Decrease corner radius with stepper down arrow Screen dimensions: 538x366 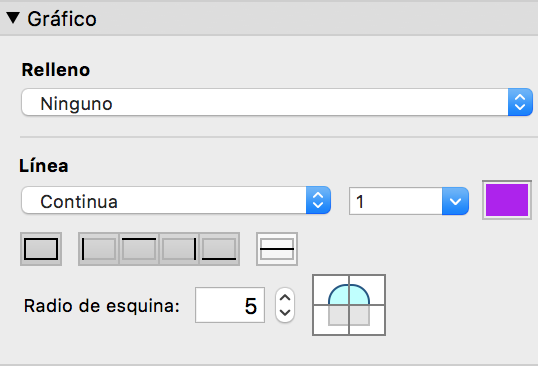tap(285, 313)
